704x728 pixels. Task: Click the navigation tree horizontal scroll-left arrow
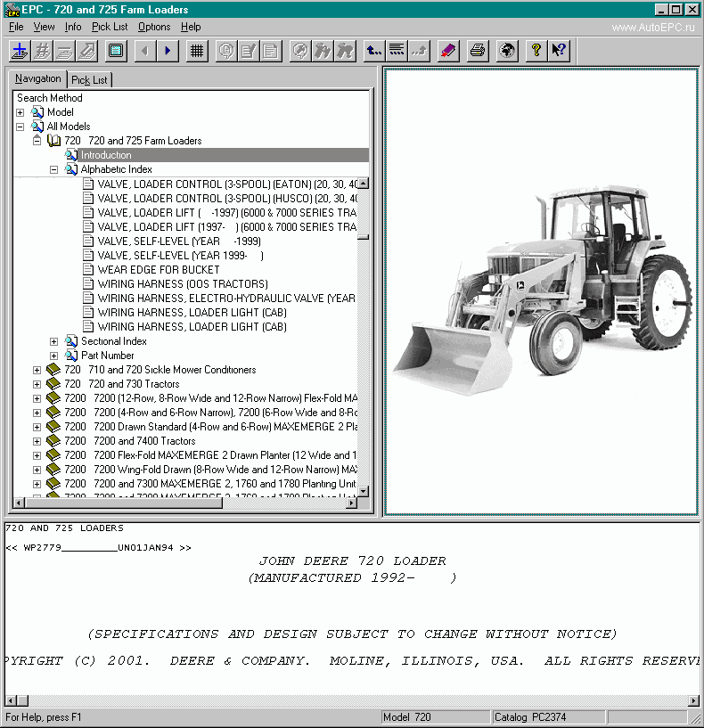tap(19, 503)
